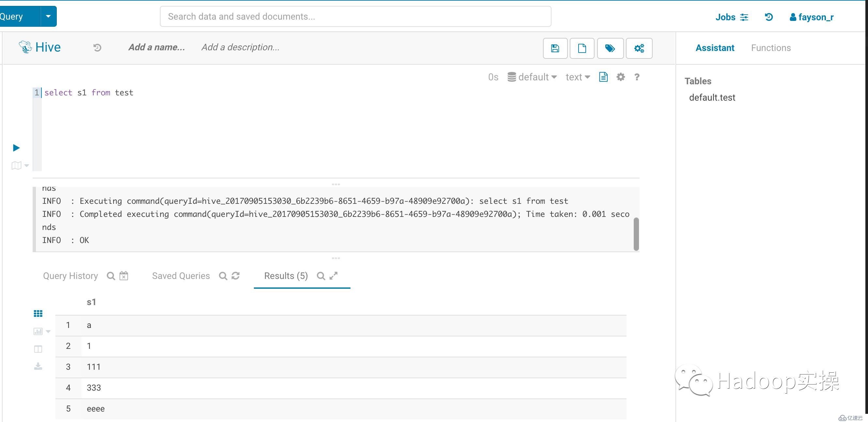Toggle the result columns panel icon
The width and height of the screenshot is (868, 422).
click(38, 349)
